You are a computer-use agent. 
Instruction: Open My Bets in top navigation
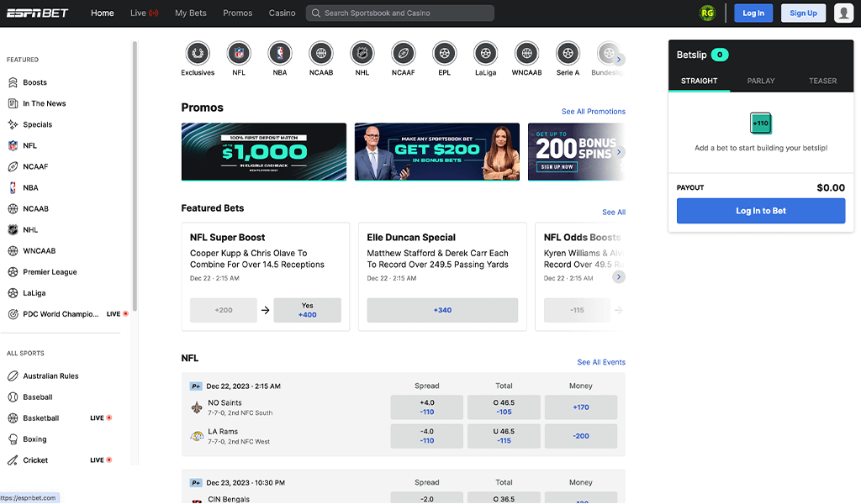click(x=191, y=13)
